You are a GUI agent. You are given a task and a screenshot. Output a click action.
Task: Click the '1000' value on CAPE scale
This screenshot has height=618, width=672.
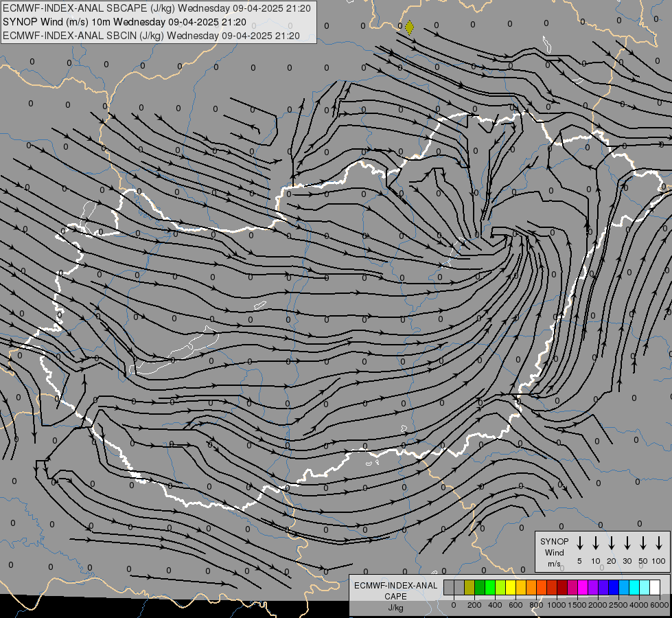click(x=556, y=605)
